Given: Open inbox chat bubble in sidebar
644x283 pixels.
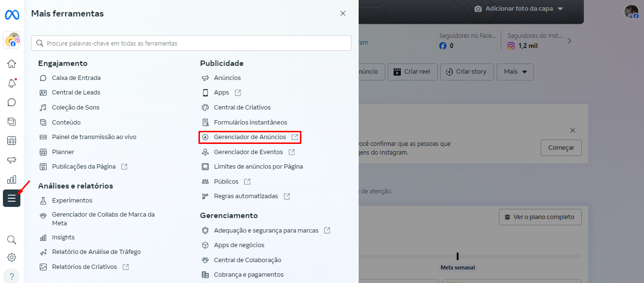Looking at the screenshot, I should [x=12, y=102].
